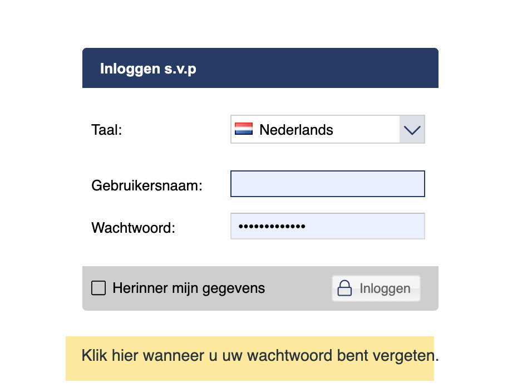Toggle the checkbox beside Herinner mijn gegevens

pyautogui.click(x=98, y=288)
